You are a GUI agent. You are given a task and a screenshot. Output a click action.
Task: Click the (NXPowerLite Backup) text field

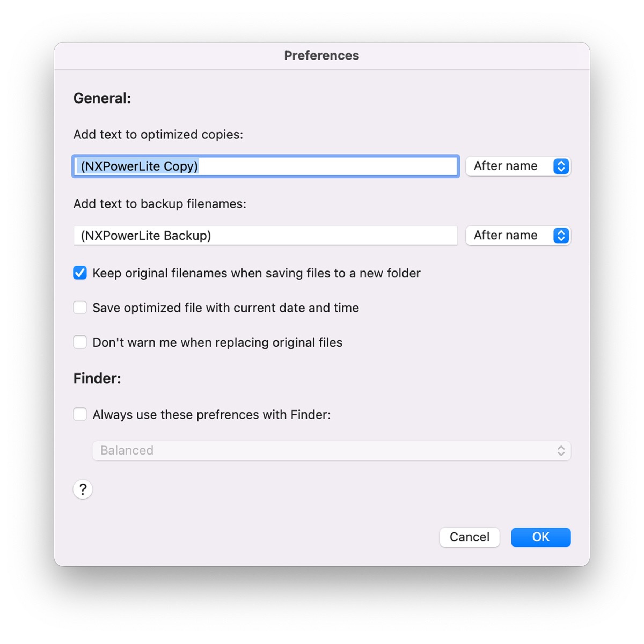265,235
